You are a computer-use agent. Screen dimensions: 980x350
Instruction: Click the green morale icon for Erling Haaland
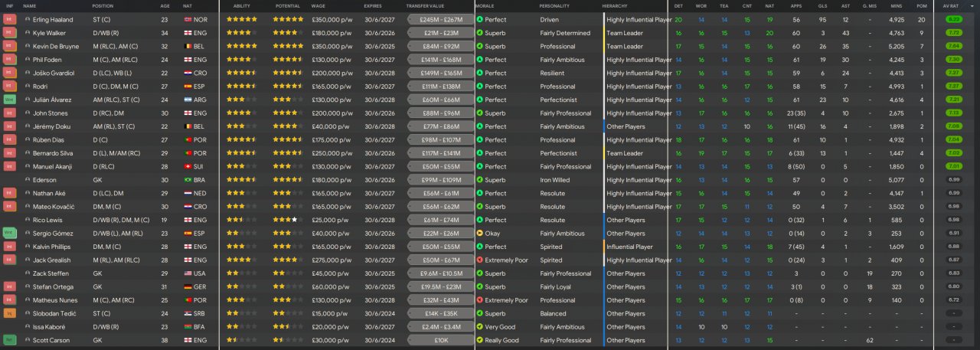(x=479, y=19)
